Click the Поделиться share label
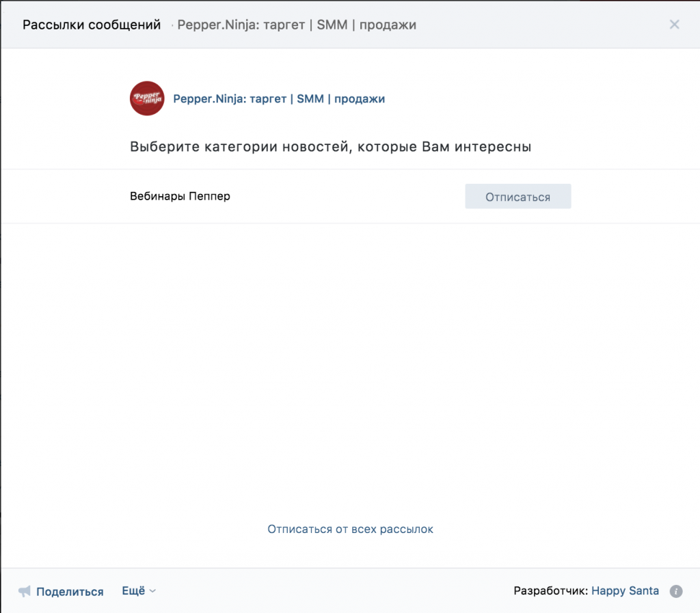Viewport: 700px width, 613px height. coord(70,592)
